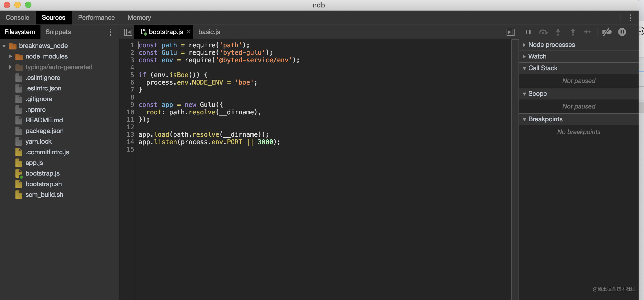
Task: Click line number 5 gutter
Action: [x=132, y=75]
